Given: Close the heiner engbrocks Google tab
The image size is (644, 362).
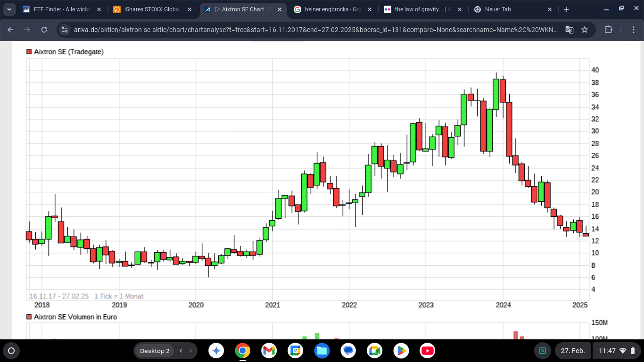Looking at the screenshot, I should [369, 9].
